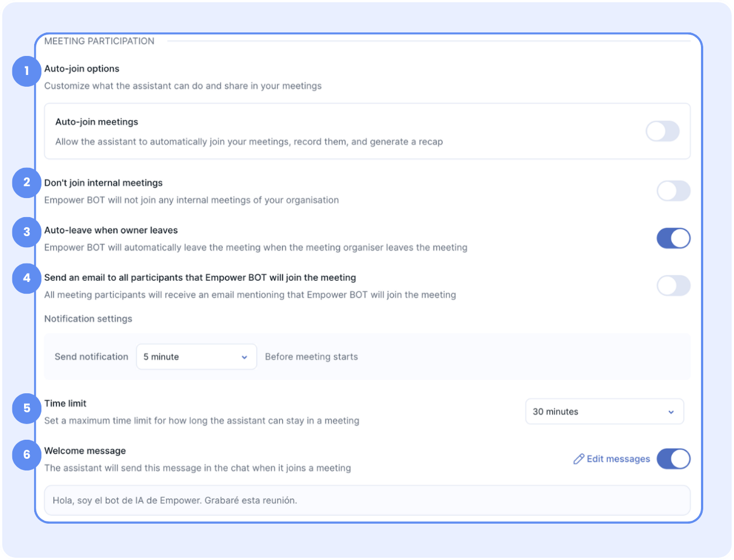Click the Edit messages link text
This screenshot has height=560, width=734.
pos(618,459)
